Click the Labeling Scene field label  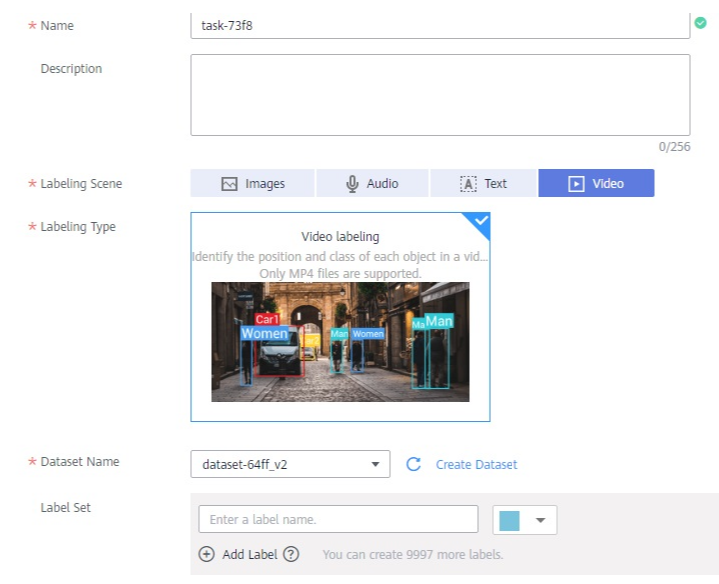click(81, 184)
